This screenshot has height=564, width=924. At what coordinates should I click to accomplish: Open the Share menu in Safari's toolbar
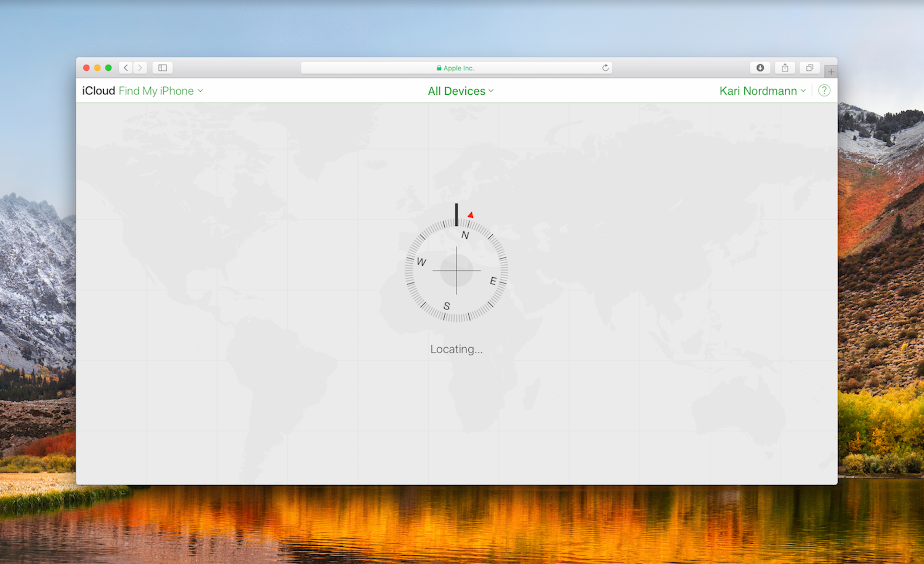pyautogui.click(x=785, y=68)
